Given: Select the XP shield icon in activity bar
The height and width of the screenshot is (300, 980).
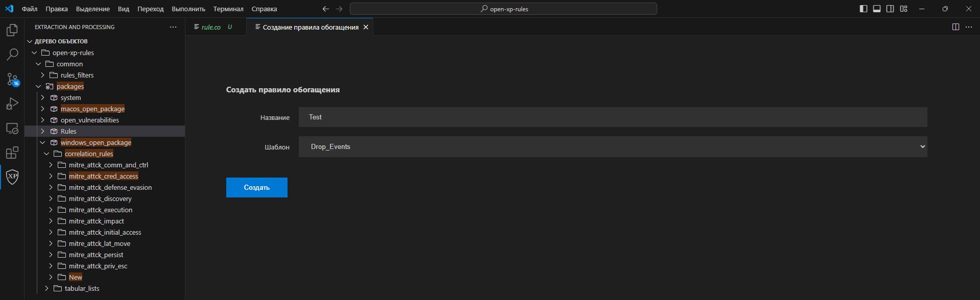Looking at the screenshot, I should (12, 177).
